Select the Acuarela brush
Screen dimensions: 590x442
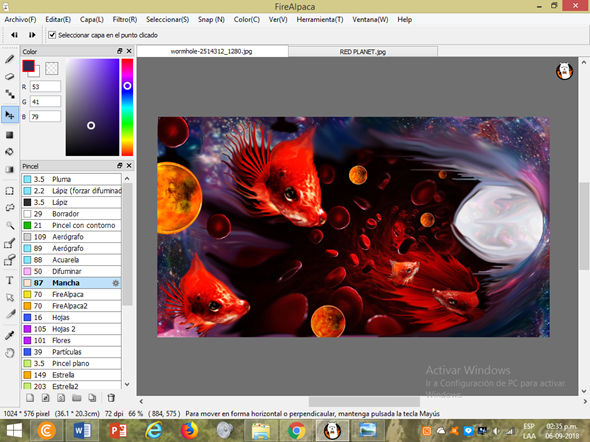point(71,260)
